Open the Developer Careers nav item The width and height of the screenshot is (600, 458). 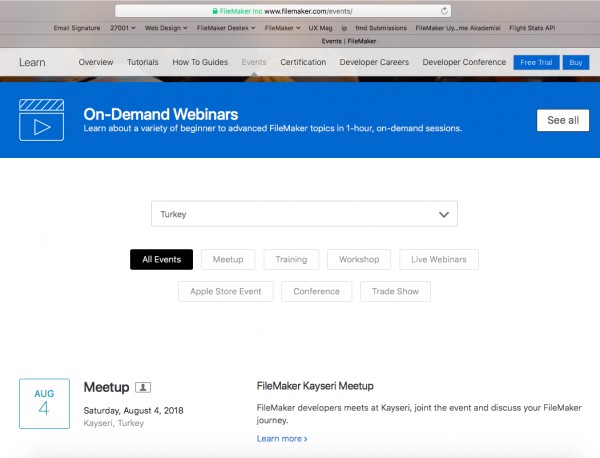(x=374, y=62)
